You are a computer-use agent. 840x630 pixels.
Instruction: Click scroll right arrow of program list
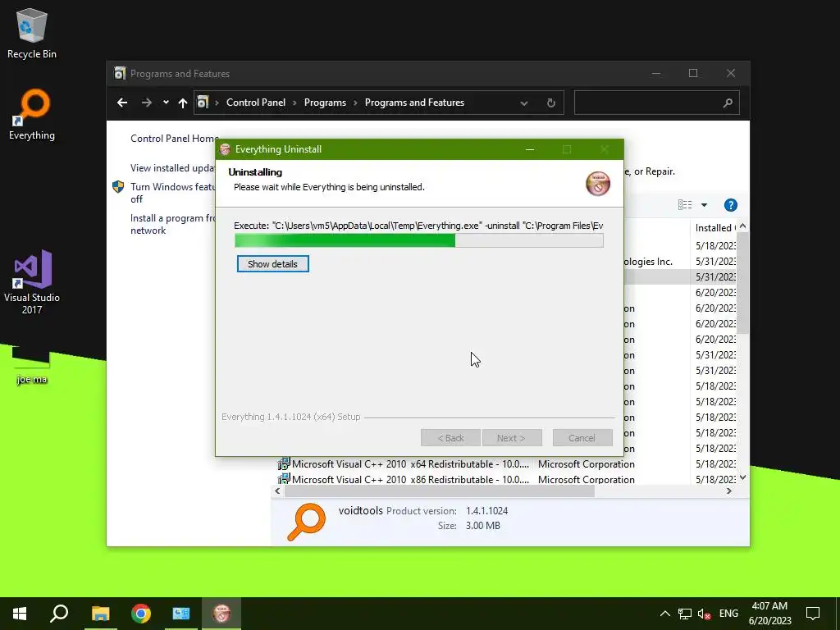point(729,491)
